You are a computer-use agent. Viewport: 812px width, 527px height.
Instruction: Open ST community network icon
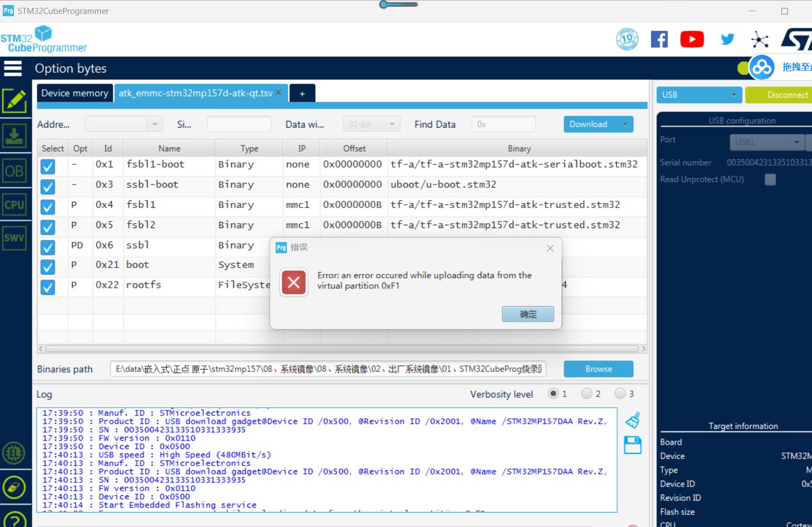tap(760, 40)
